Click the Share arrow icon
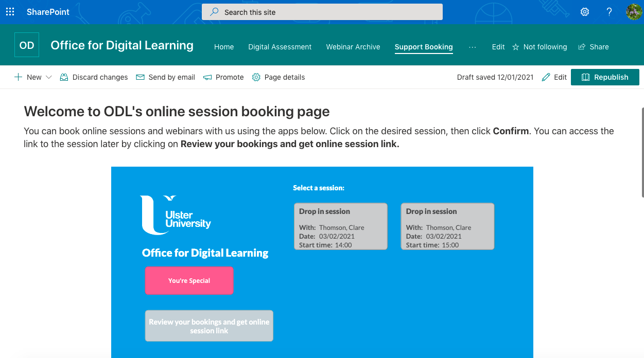644x358 pixels. 582,47
